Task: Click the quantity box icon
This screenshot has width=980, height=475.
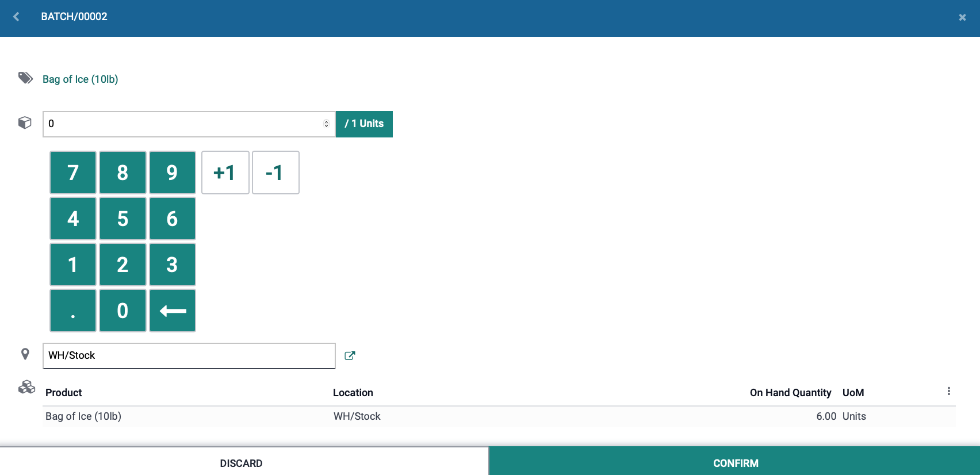Action: [x=25, y=122]
